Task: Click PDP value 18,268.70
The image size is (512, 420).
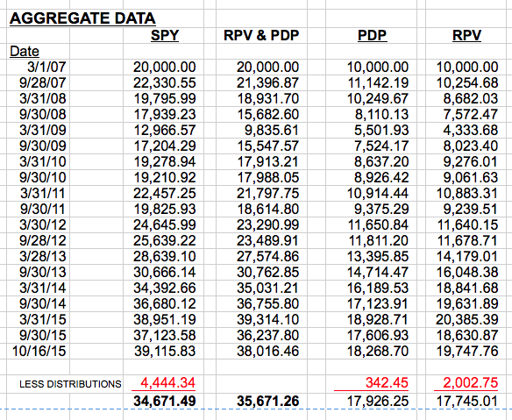Action: coord(378,351)
